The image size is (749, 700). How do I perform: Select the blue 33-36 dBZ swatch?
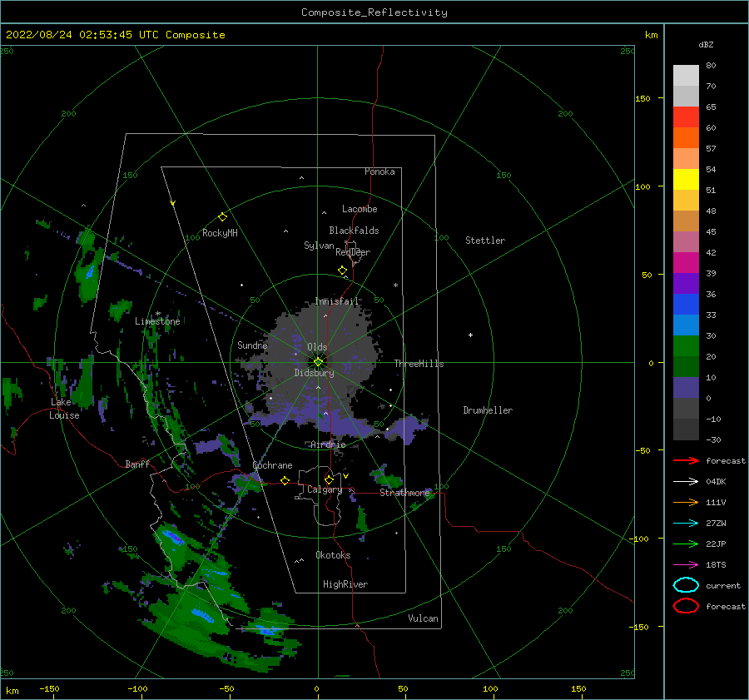click(686, 305)
